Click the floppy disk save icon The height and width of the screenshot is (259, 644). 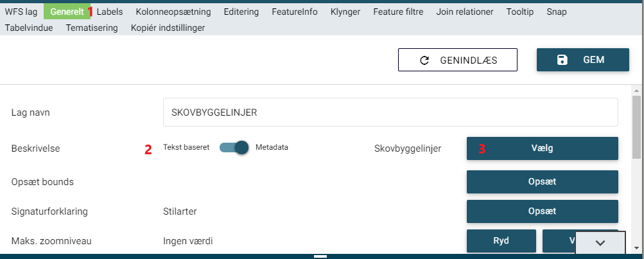tap(562, 60)
